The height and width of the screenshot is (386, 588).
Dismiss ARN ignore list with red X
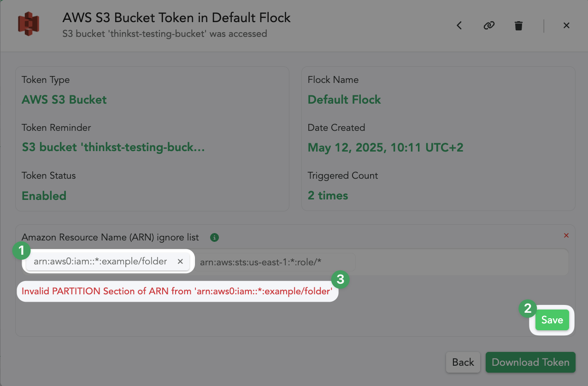[566, 235]
